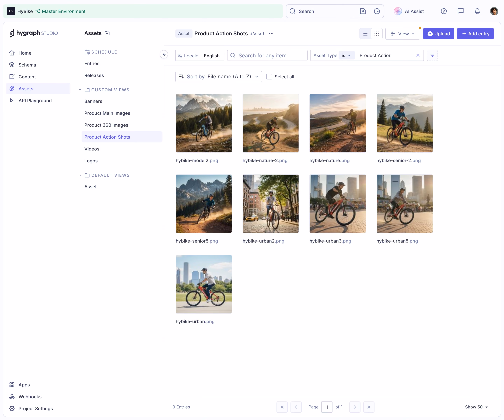Viewport: 504px width, 420px height.
Task: Click the page number input
Action: point(327,407)
